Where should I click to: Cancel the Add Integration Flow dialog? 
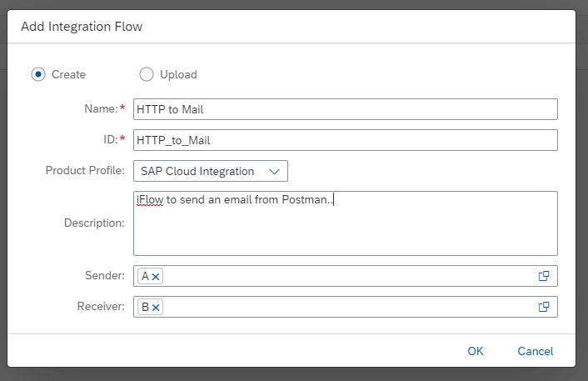tap(536, 351)
